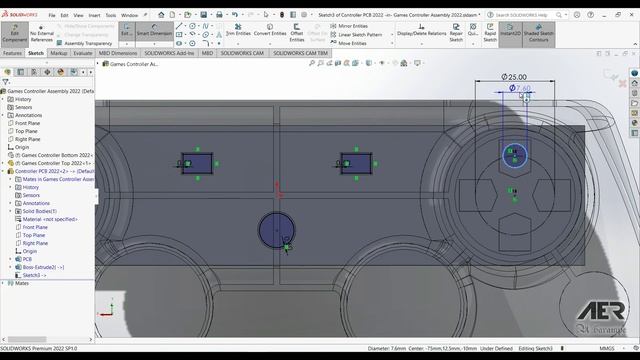Switch to the Evaluate tab

(82, 53)
